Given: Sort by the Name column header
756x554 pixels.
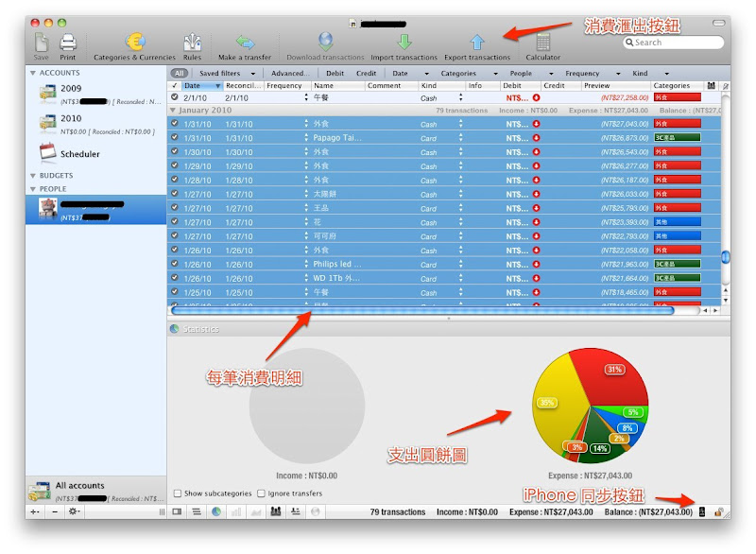Looking at the screenshot, I should point(337,85).
